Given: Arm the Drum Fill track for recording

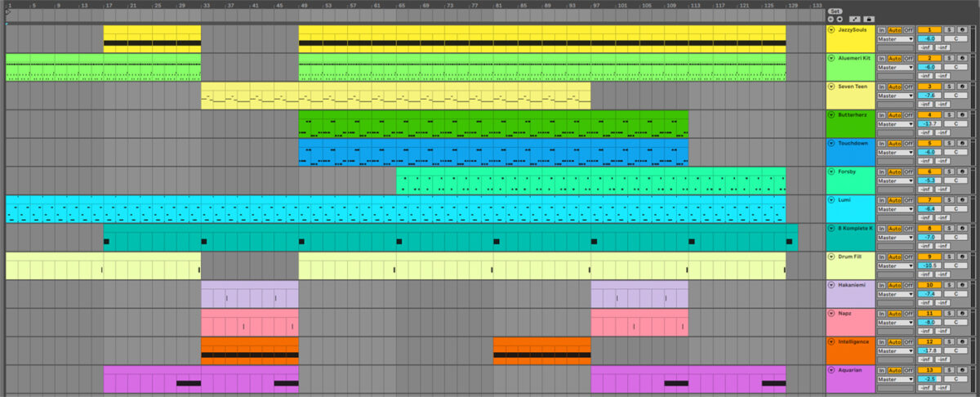Looking at the screenshot, I should 963,256.
